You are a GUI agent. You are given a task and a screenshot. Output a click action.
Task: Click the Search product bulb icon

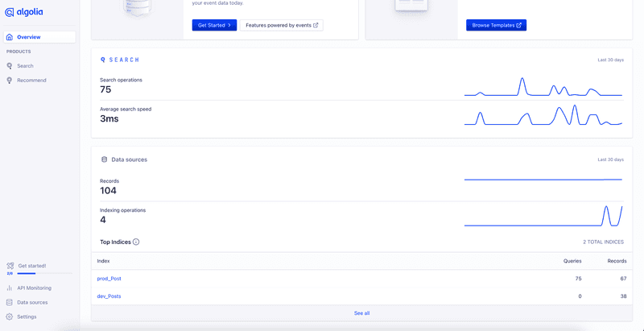pos(10,66)
